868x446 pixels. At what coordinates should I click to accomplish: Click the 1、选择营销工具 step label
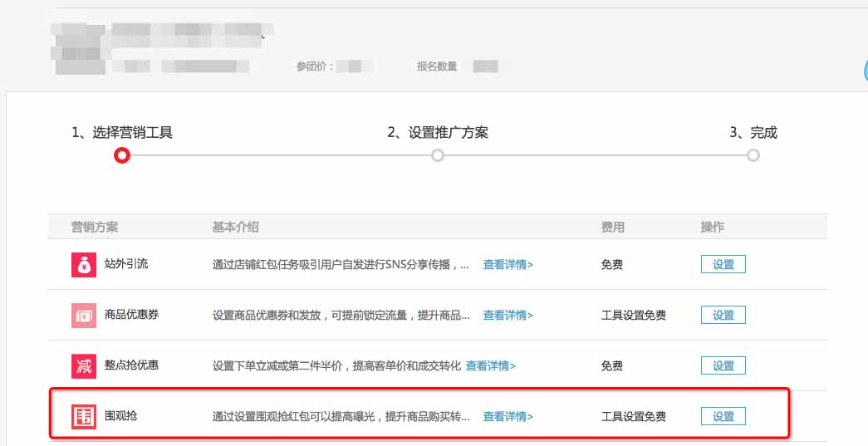tap(122, 133)
